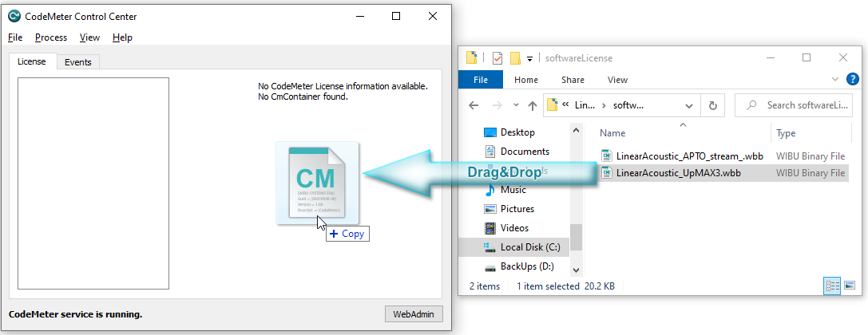Screen dimensions: 868x335
Task: Go up one folder level
Action: (533, 105)
